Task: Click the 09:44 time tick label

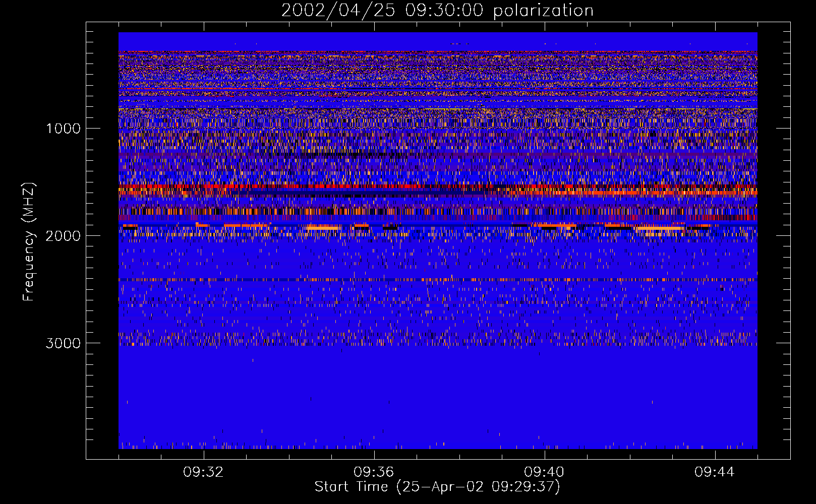Action: (715, 472)
